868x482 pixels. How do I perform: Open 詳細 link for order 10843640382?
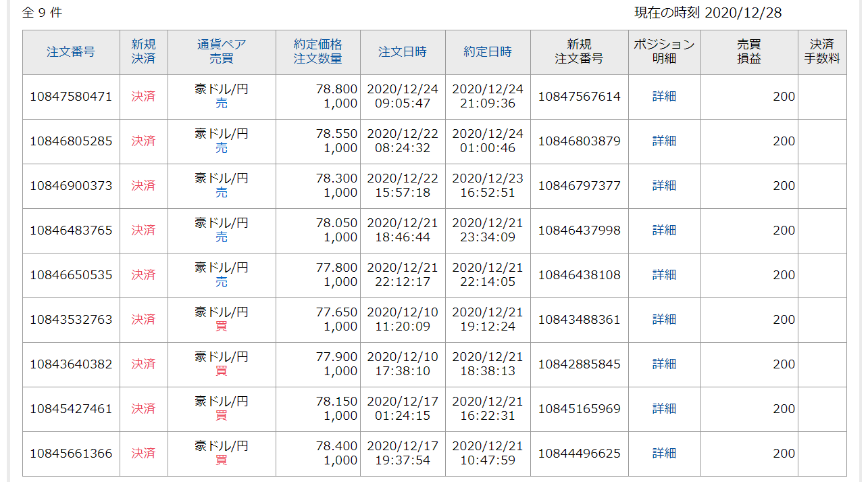664,364
